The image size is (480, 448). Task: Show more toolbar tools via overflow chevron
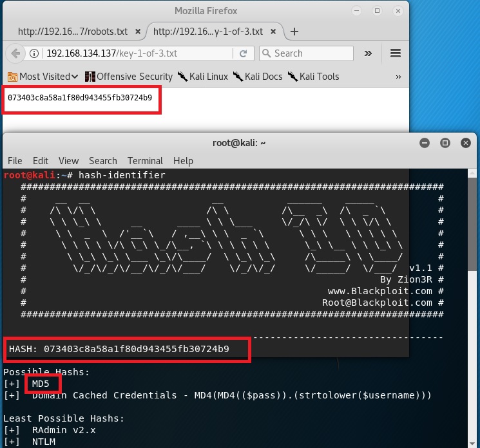coord(369,53)
